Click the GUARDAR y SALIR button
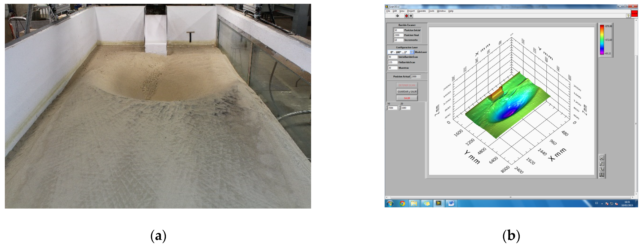 tap(407, 92)
